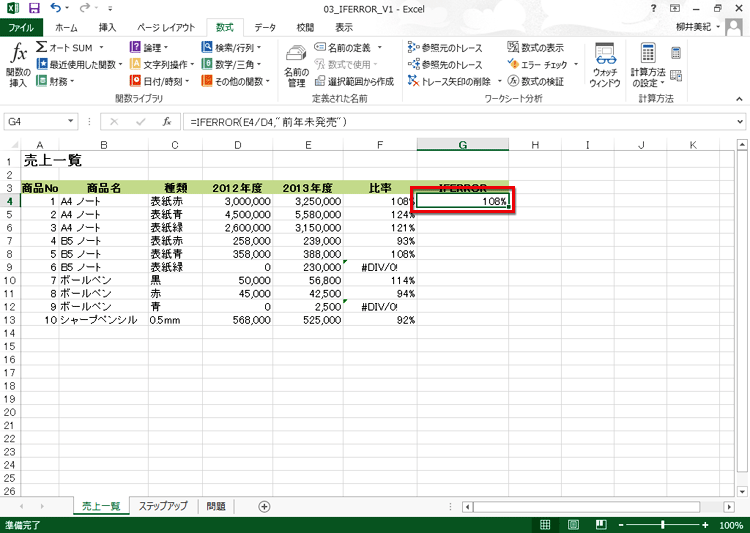Select cell 売上一覧 title in A1
This screenshot has height=533, width=750.
click(x=53, y=160)
